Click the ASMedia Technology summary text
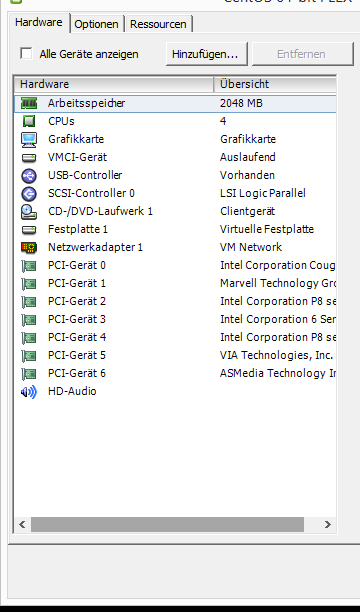 (x=278, y=373)
